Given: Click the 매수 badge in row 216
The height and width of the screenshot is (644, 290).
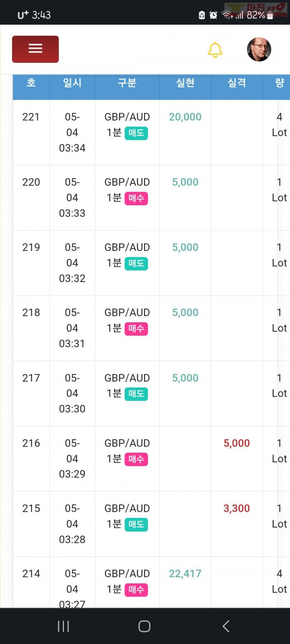Looking at the screenshot, I should (136, 459).
